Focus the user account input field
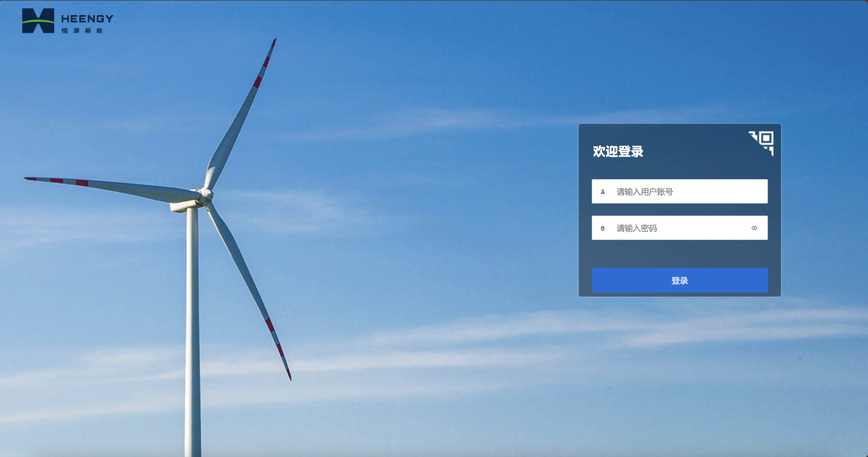868x457 pixels. pos(680,191)
